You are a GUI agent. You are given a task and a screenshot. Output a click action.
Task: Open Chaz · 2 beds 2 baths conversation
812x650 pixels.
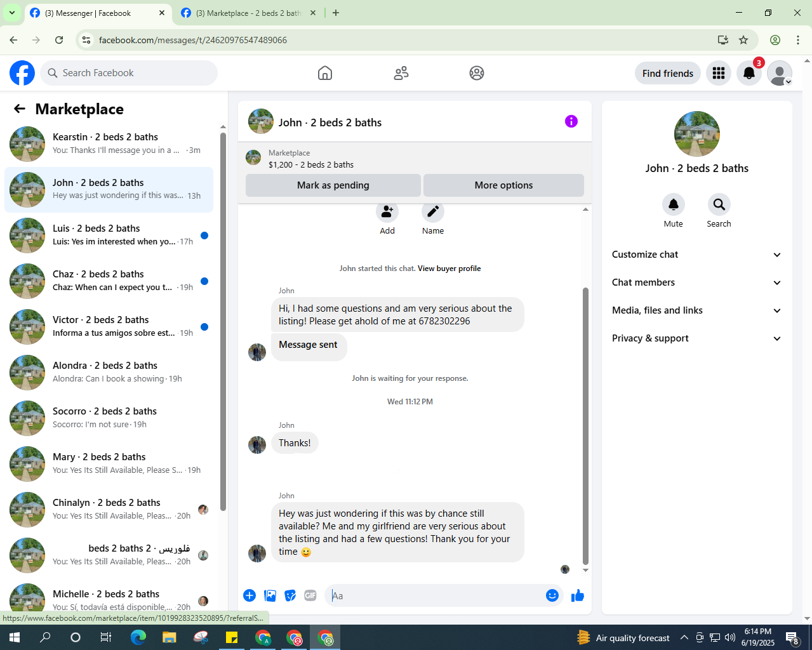109,281
